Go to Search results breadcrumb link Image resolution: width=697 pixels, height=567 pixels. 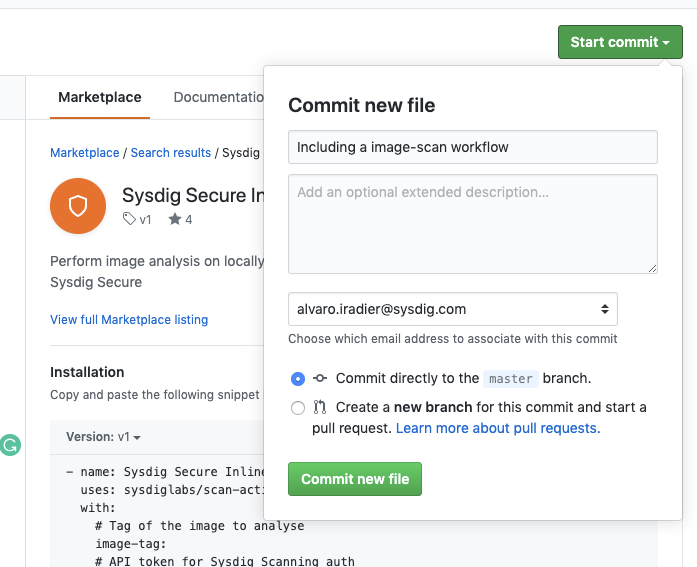pyautogui.click(x=171, y=153)
